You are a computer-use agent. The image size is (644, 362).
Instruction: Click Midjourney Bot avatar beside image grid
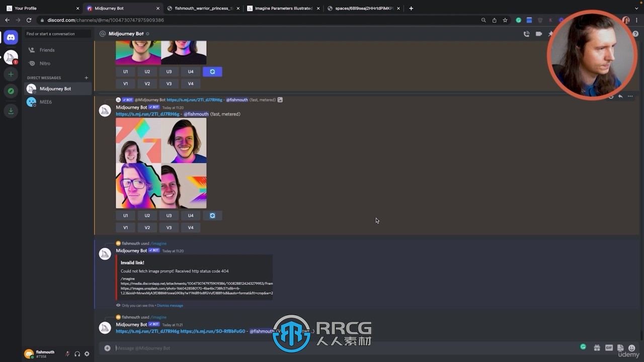point(105,111)
